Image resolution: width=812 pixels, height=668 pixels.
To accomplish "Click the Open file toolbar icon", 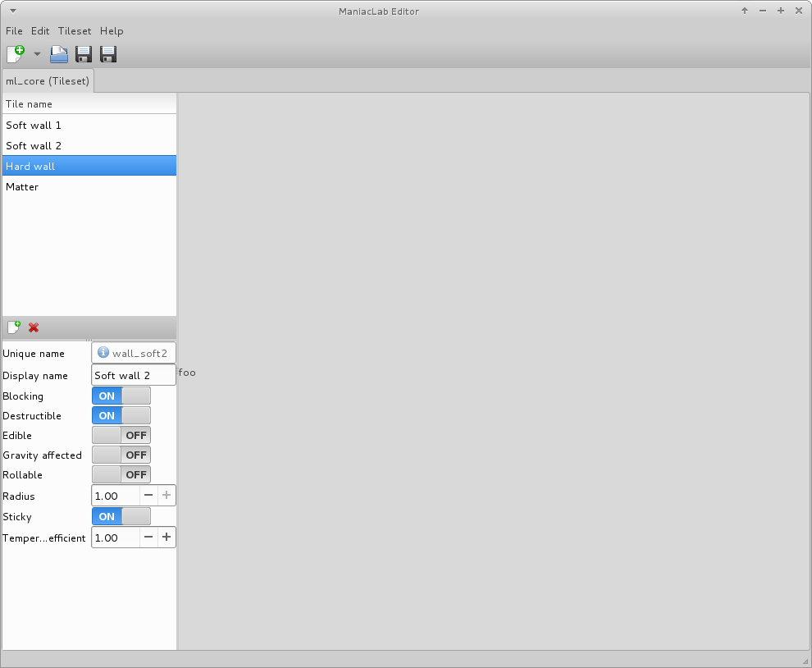I will [59, 54].
